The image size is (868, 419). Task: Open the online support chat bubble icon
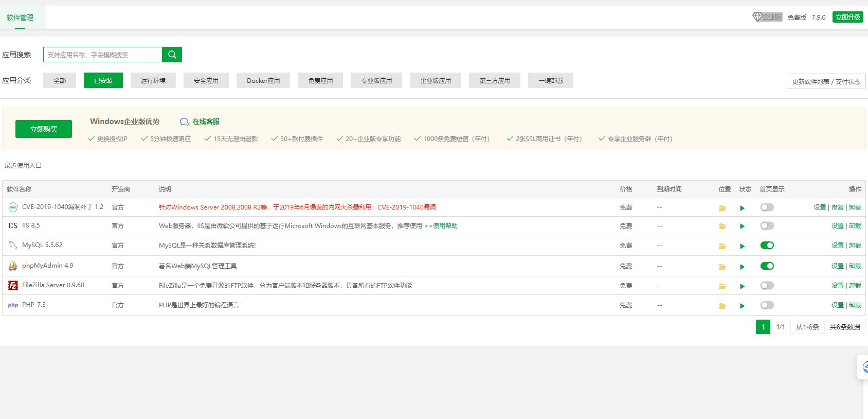point(185,122)
